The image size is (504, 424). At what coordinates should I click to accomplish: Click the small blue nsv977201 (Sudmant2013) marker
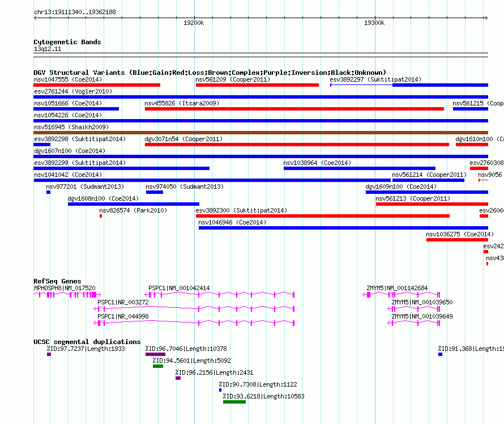tap(48, 192)
